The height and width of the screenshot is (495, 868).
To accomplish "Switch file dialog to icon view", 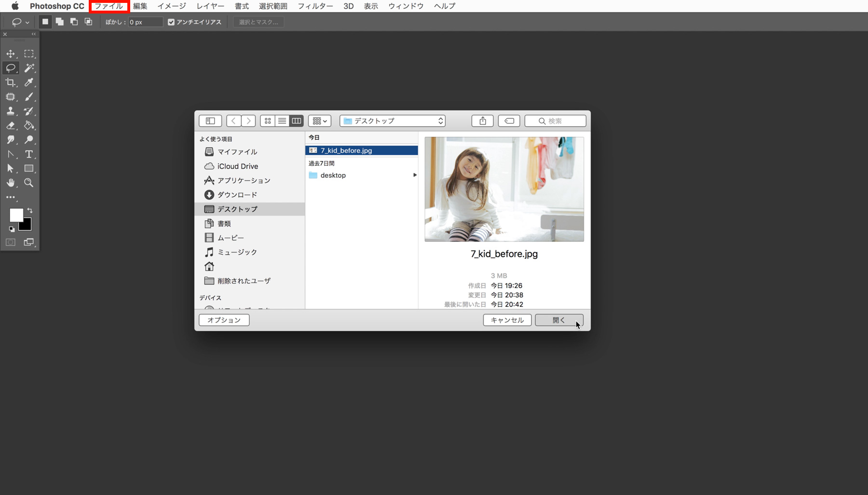I will pos(268,121).
